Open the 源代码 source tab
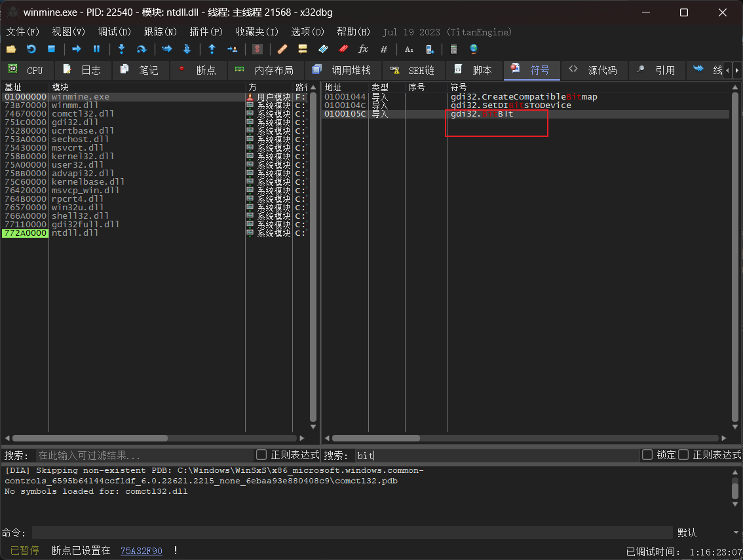Screen dimensions: 743x560 click(595, 70)
